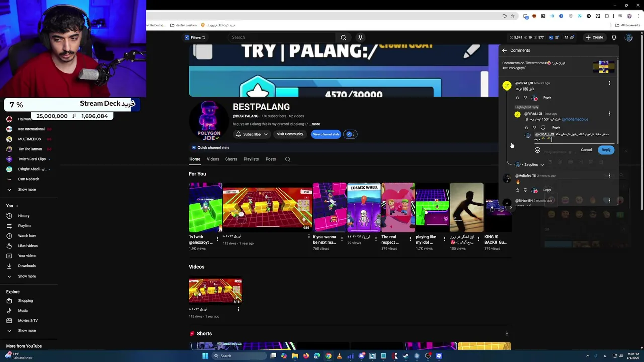Click the YouTube search input field

pos(282,37)
